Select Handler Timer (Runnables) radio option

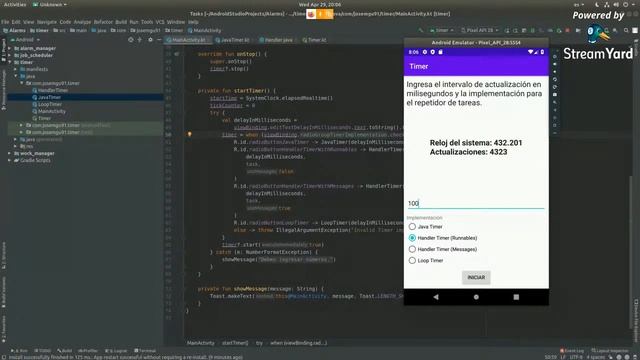[412, 238]
